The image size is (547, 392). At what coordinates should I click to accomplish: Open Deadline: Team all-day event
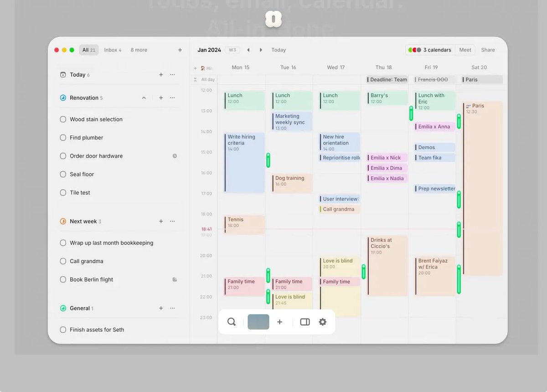pyautogui.click(x=387, y=79)
